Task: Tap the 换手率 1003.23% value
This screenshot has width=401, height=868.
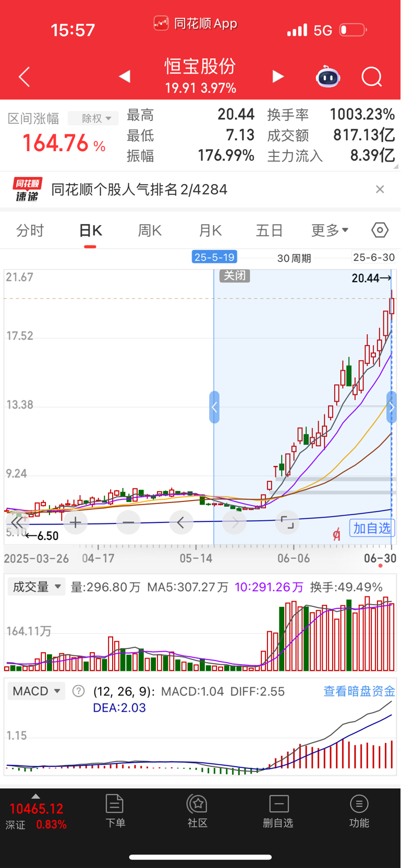Action: [x=362, y=114]
